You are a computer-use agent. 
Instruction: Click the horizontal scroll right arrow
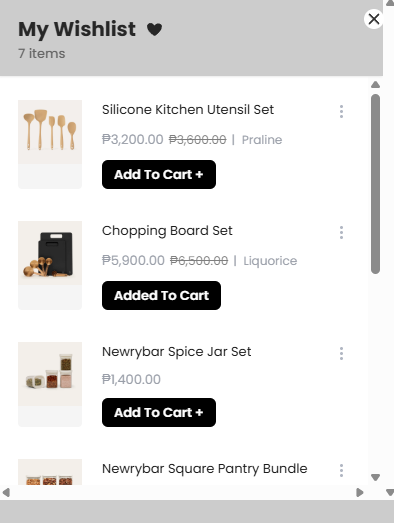coord(360,493)
